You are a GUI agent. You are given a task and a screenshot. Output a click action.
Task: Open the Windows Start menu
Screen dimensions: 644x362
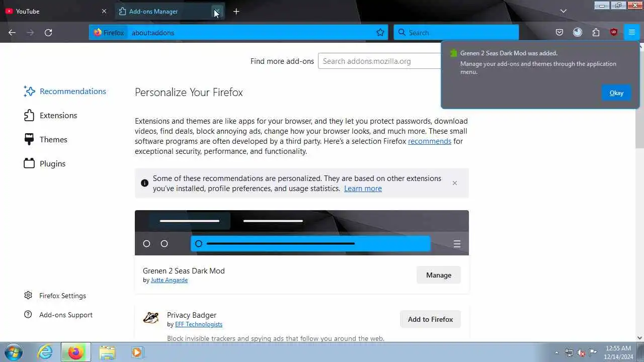tap(13, 352)
